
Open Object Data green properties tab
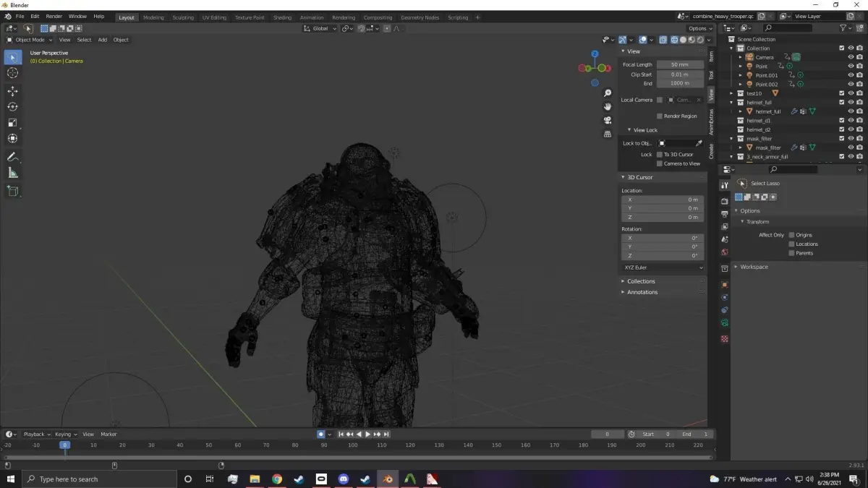pos(725,322)
